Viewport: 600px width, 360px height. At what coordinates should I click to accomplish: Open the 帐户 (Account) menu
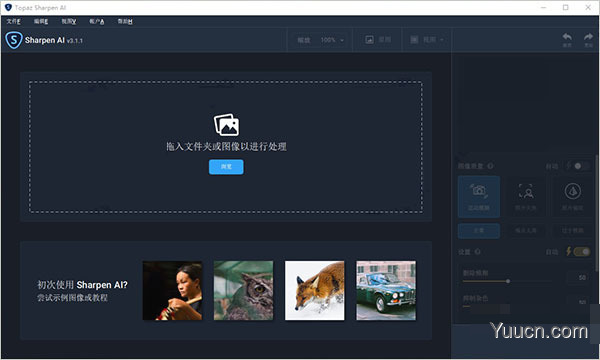pos(97,21)
